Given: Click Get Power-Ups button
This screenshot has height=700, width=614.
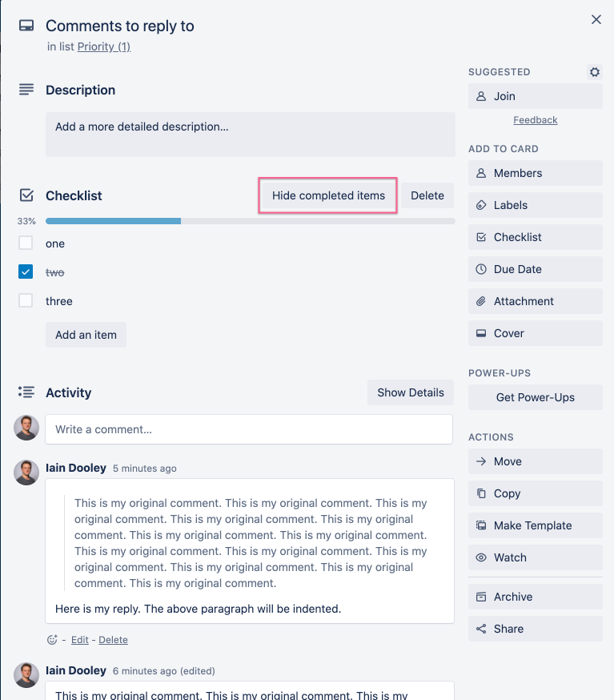Looking at the screenshot, I should (535, 397).
